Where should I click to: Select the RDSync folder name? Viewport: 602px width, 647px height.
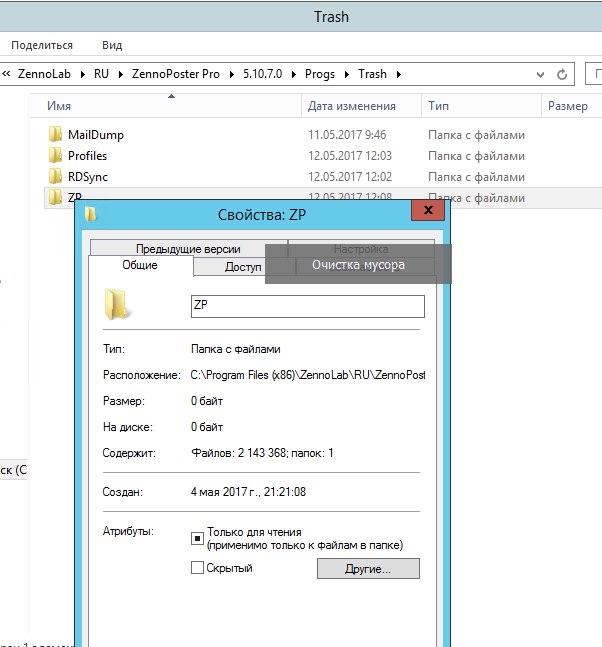click(88, 177)
